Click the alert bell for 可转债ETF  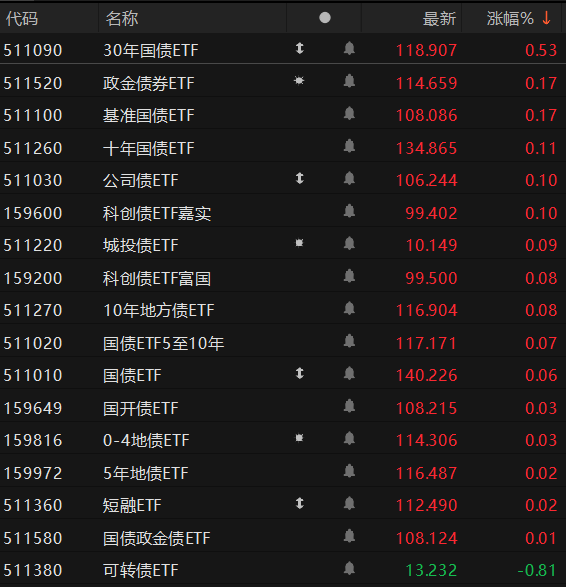point(349,569)
